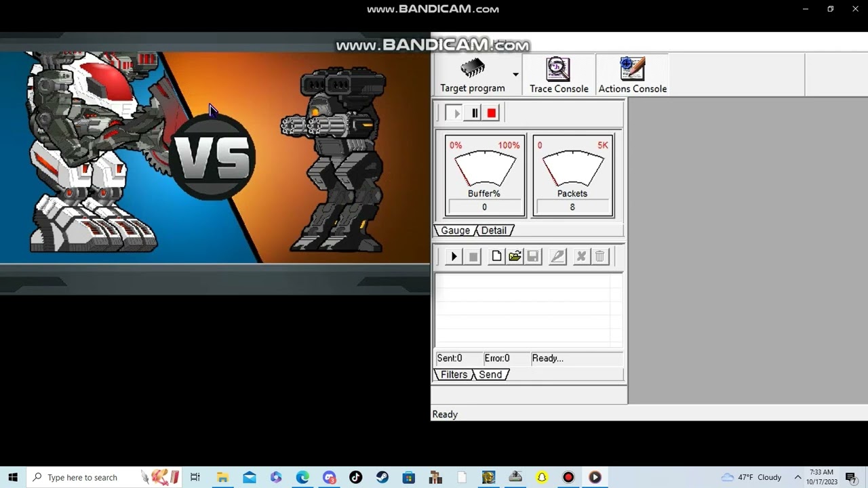868x488 pixels.
Task: Click the Ready text in bottom status bar
Action: tap(445, 415)
